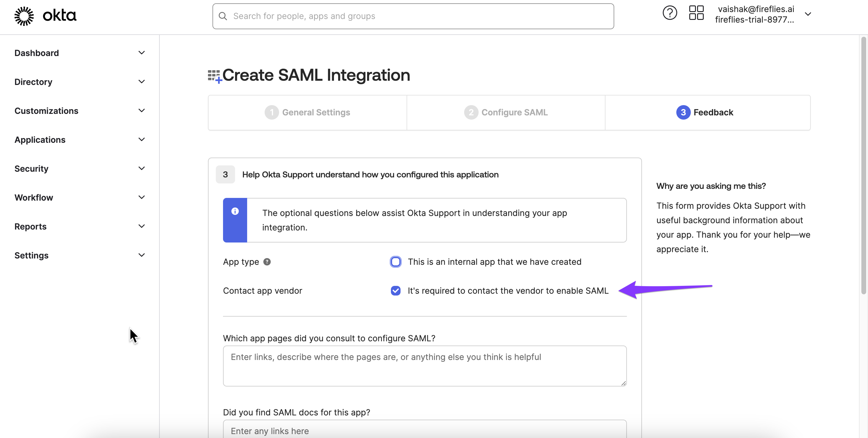Open the apps grid icon in header
Image resolution: width=868 pixels, height=438 pixels.
coord(696,13)
